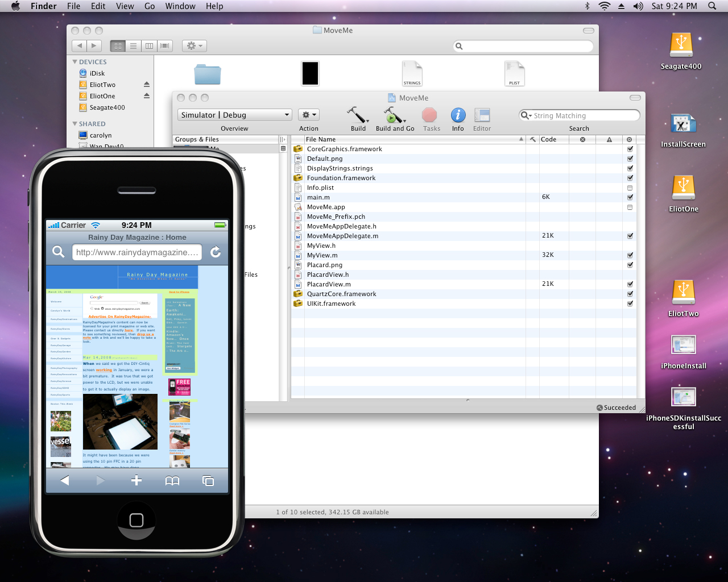Toggle target checkbox for CoreGraphics.framework
The height and width of the screenshot is (582, 728).
(x=630, y=149)
